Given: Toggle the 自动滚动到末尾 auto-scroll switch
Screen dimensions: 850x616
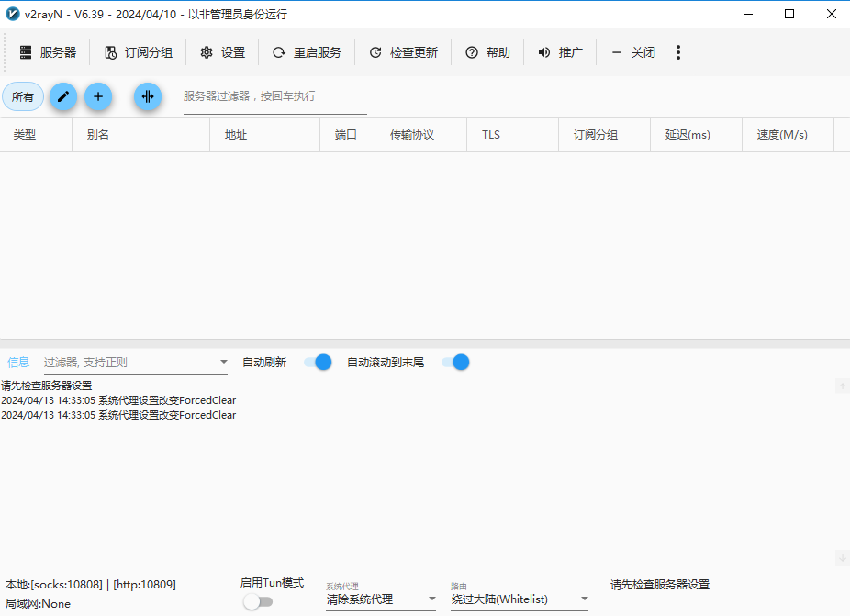Looking at the screenshot, I should (455, 363).
